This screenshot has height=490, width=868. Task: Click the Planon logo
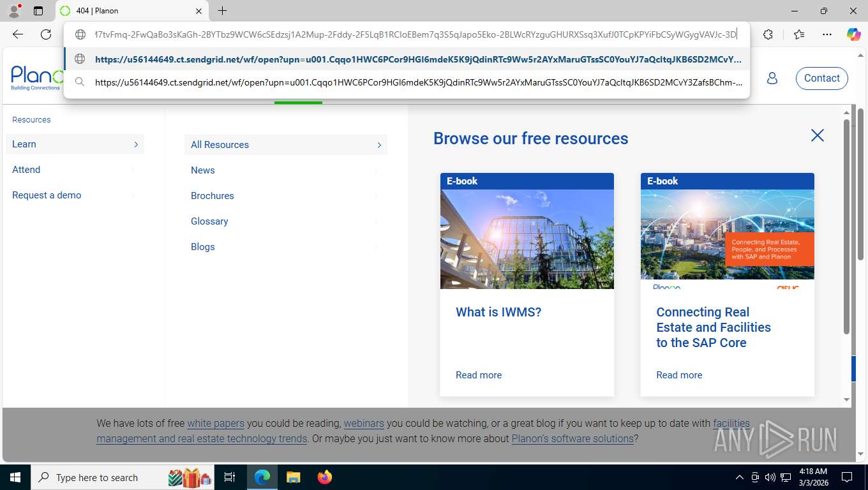pyautogui.click(x=37, y=78)
